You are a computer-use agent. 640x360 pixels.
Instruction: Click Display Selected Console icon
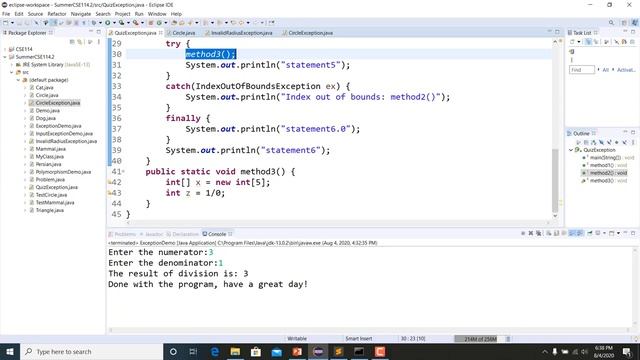tap(598, 233)
